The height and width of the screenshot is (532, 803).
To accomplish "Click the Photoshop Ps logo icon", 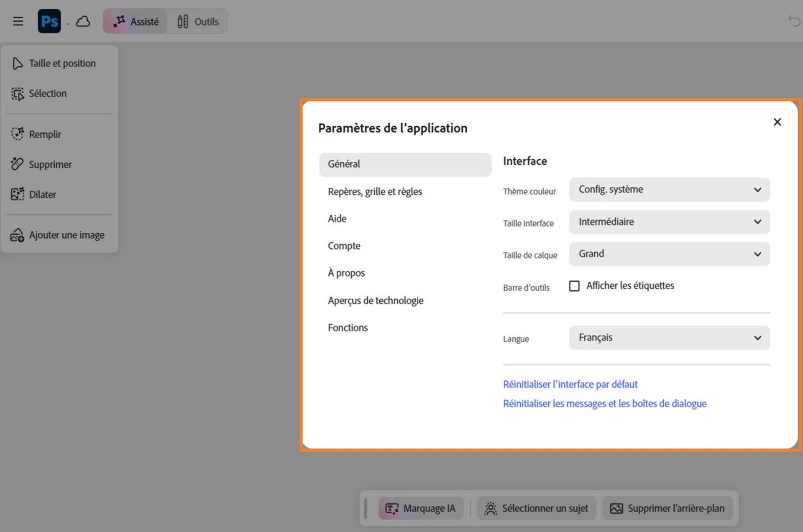I will [49, 21].
